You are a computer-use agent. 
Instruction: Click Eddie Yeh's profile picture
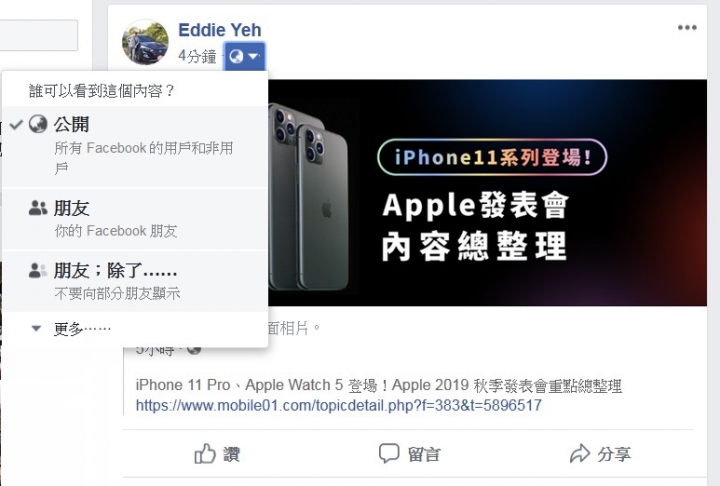145,42
